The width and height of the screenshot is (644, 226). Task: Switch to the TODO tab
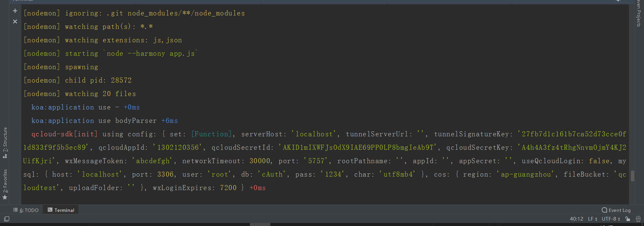[x=26, y=210]
